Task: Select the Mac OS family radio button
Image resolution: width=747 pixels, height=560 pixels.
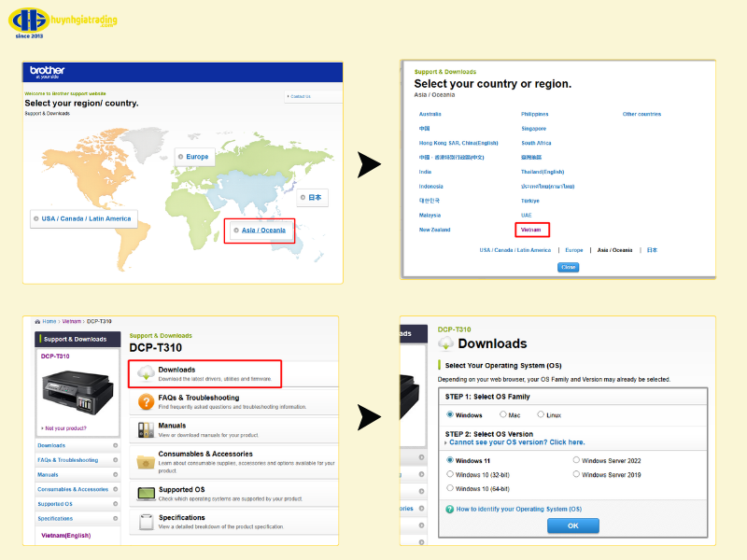Action: (503, 414)
